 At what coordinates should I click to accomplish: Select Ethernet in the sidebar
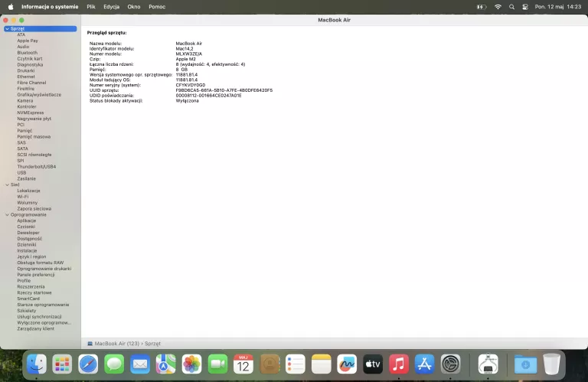26,77
